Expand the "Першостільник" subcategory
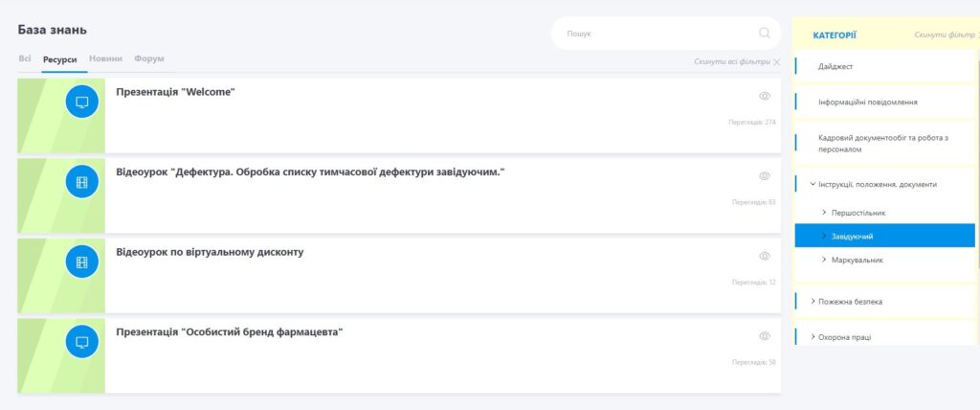The height and width of the screenshot is (410, 980). pos(824,212)
